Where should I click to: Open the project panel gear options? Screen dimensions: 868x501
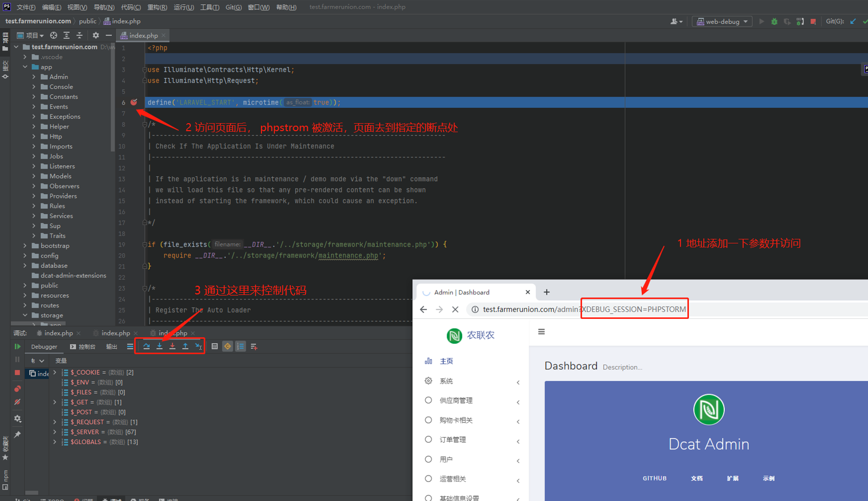(96, 35)
